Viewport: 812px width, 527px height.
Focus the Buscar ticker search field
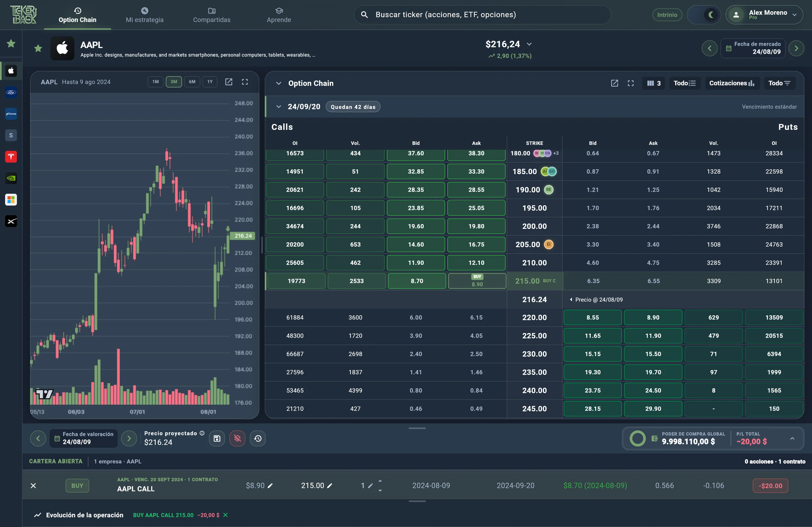point(482,15)
